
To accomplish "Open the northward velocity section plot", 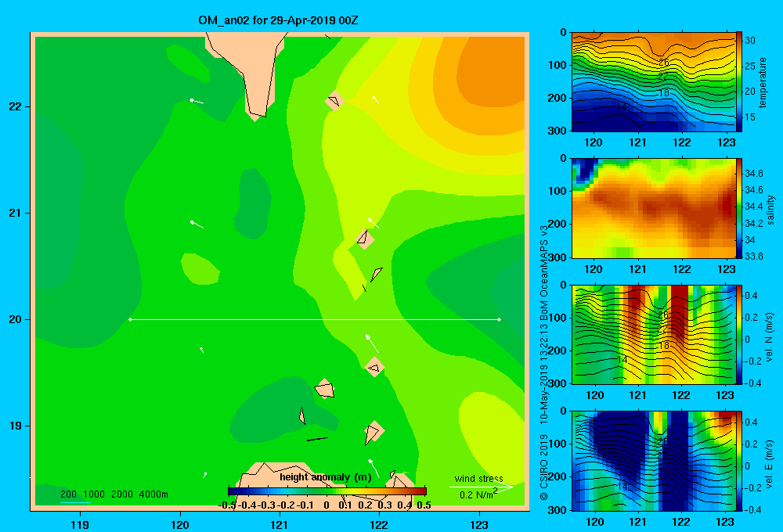I will pyautogui.click(x=654, y=334).
